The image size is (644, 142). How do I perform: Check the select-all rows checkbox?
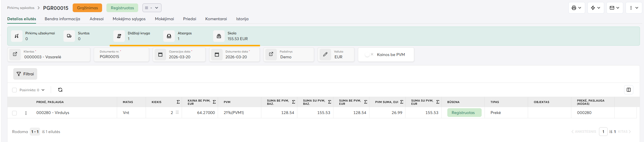pos(14,90)
